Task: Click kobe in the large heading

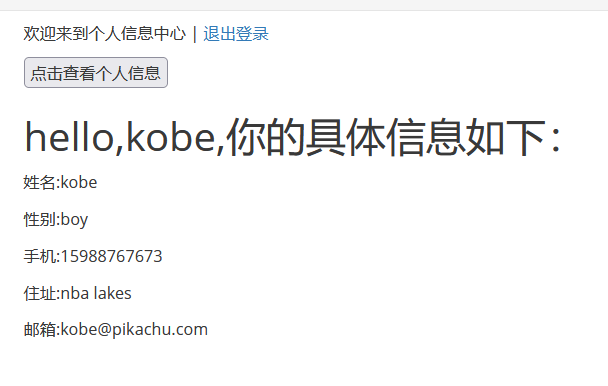Action: pyautogui.click(x=171, y=137)
